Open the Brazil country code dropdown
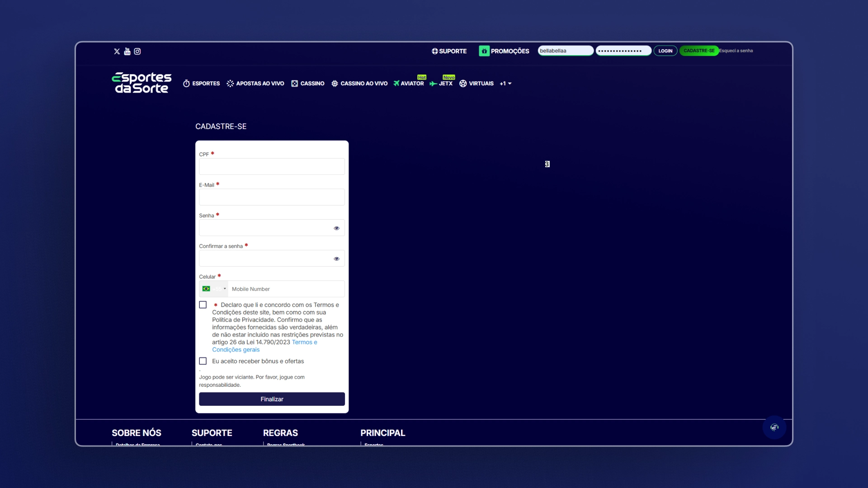This screenshot has height=488, width=868. click(214, 289)
